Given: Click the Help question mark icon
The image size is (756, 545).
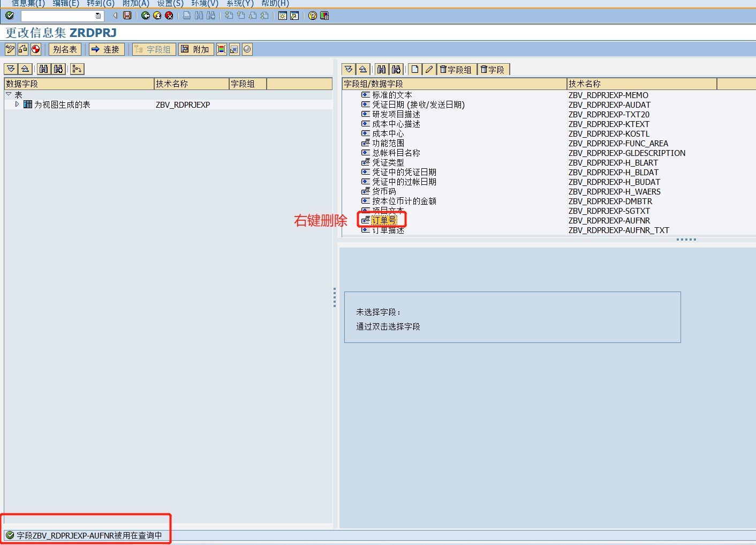Looking at the screenshot, I should click(x=314, y=16).
